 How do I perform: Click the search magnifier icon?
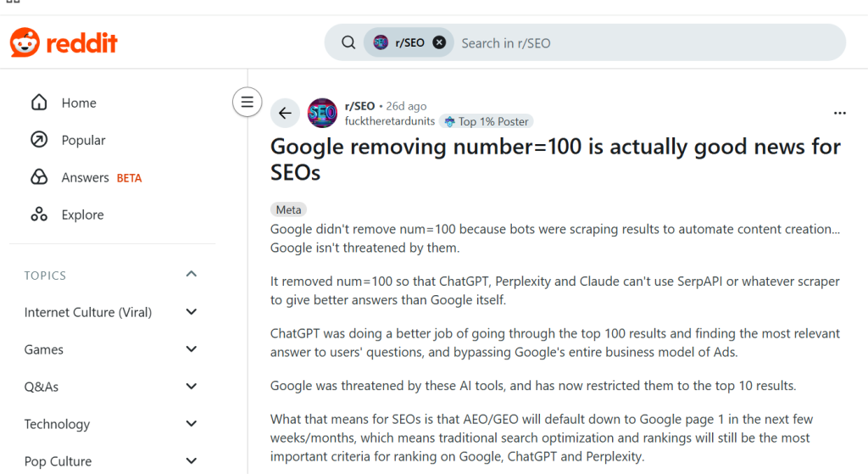click(x=348, y=42)
